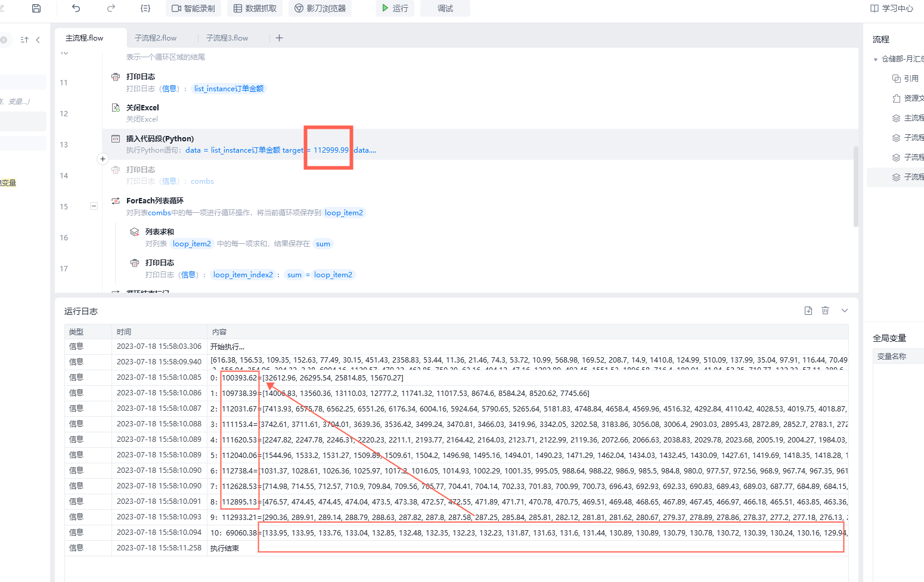This screenshot has height=582, width=924.
Task: Redo the last undone action
Action: pyautogui.click(x=111, y=8)
